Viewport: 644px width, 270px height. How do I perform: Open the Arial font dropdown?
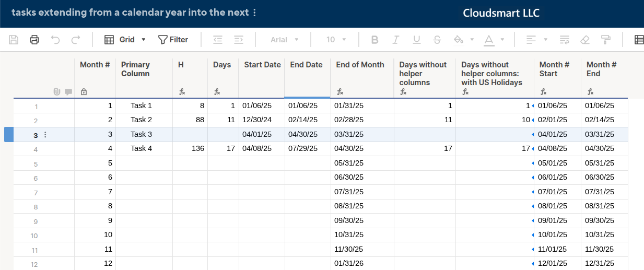[x=285, y=40]
